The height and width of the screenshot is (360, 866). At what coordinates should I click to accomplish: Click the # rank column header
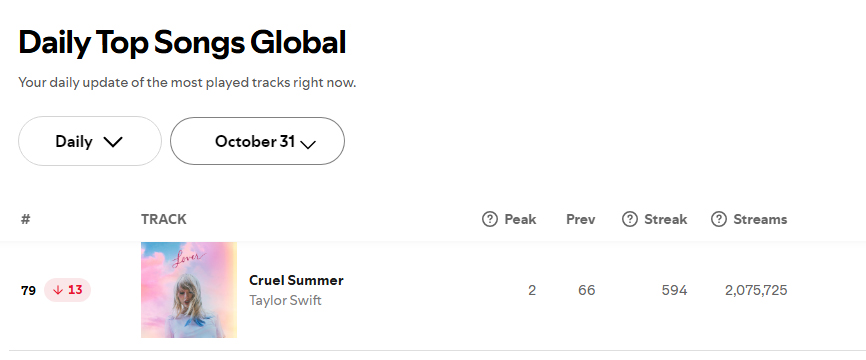(x=25, y=219)
